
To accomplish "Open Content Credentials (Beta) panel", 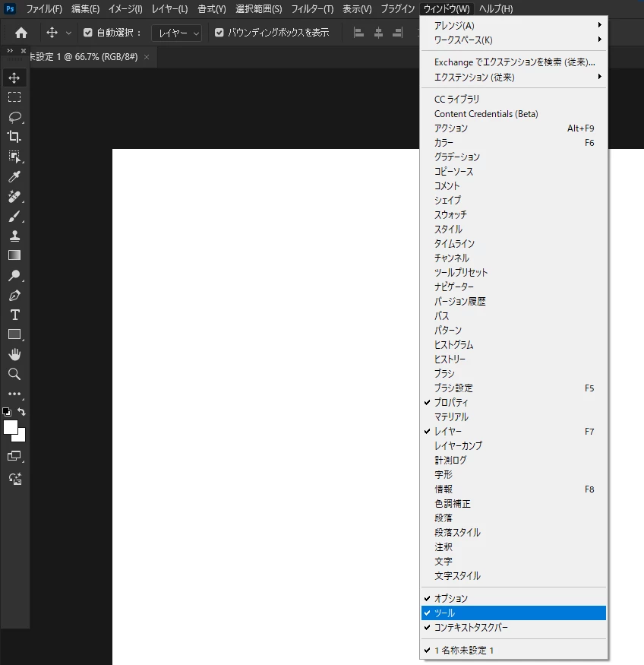I will click(513, 114).
